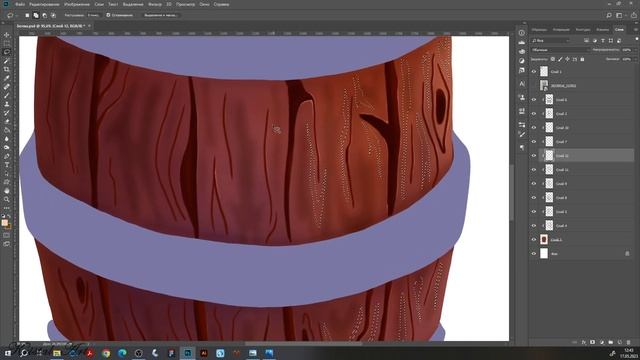Open the Фильтр menu

pyautogui.click(x=155, y=4)
